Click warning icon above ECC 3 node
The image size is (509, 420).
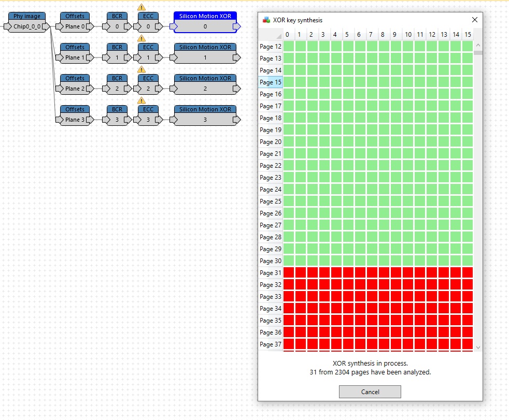click(x=141, y=100)
